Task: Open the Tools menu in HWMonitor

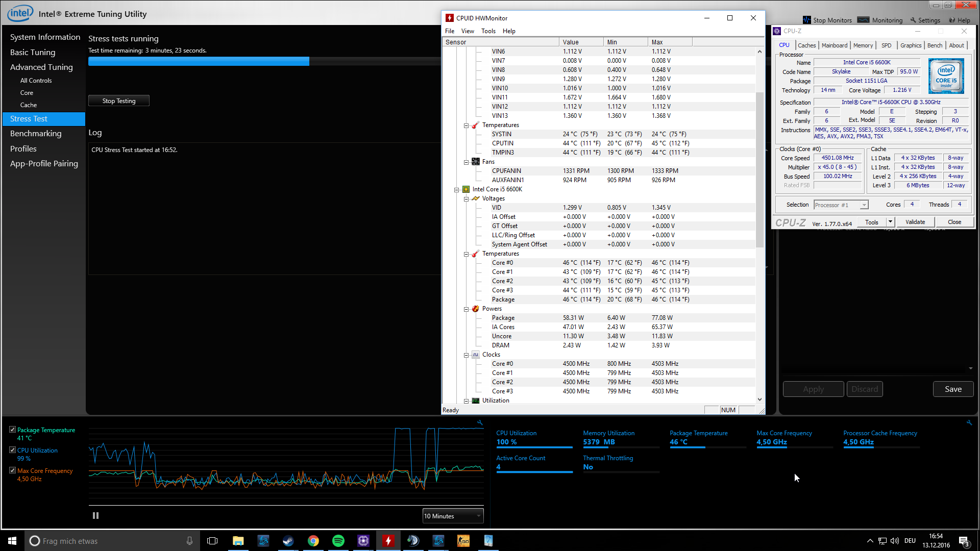Action: [x=488, y=31]
